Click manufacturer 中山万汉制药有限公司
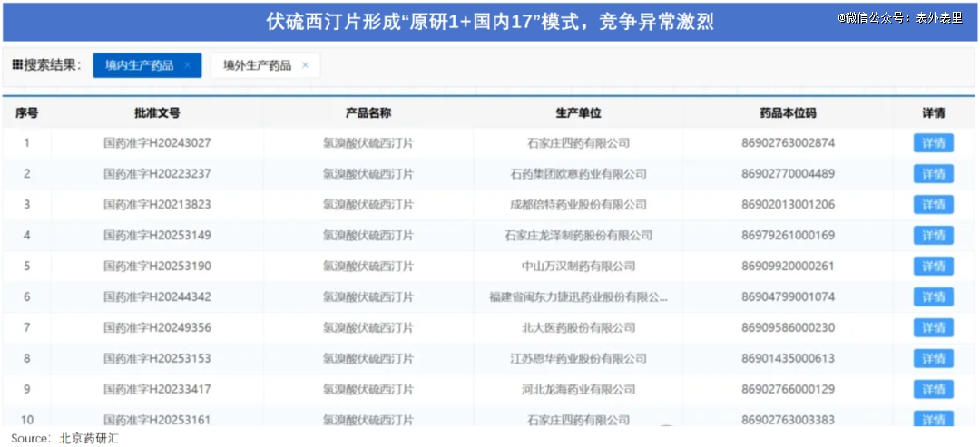 (x=578, y=266)
